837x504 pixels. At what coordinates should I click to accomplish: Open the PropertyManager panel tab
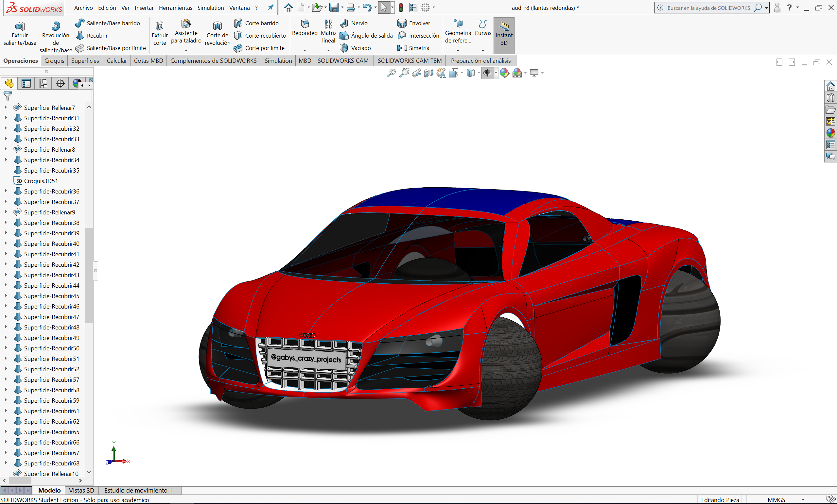click(26, 83)
